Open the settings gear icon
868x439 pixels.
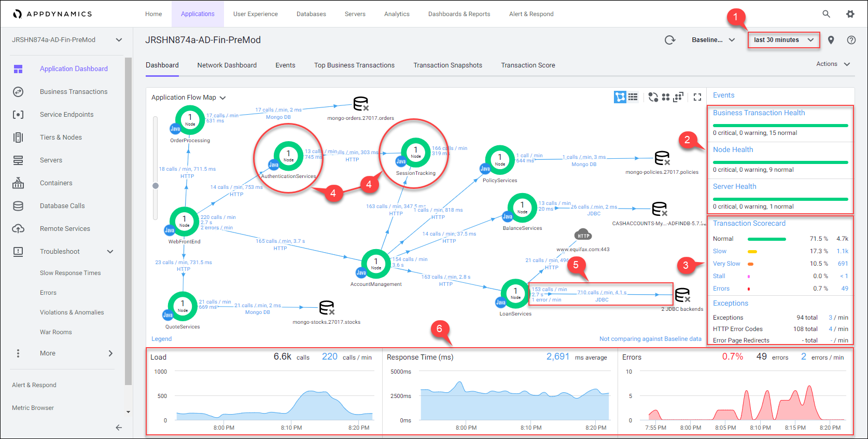(850, 14)
